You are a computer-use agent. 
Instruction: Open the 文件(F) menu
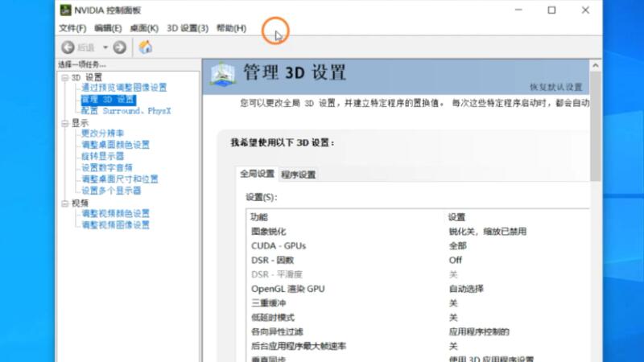coord(72,28)
